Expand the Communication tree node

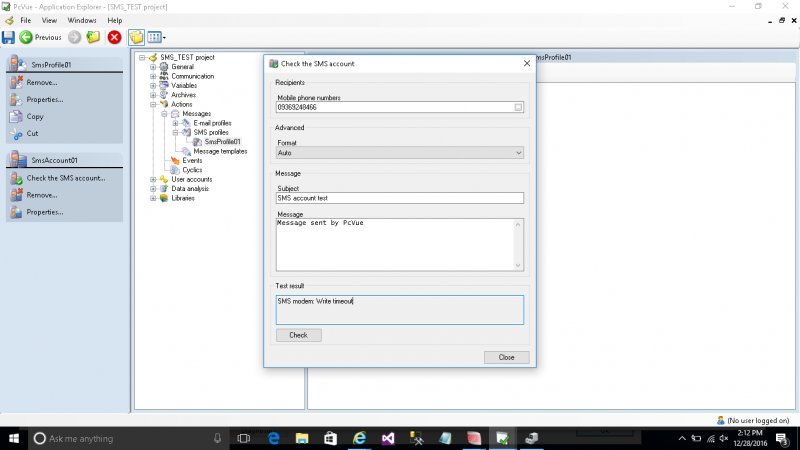[153, 76]
